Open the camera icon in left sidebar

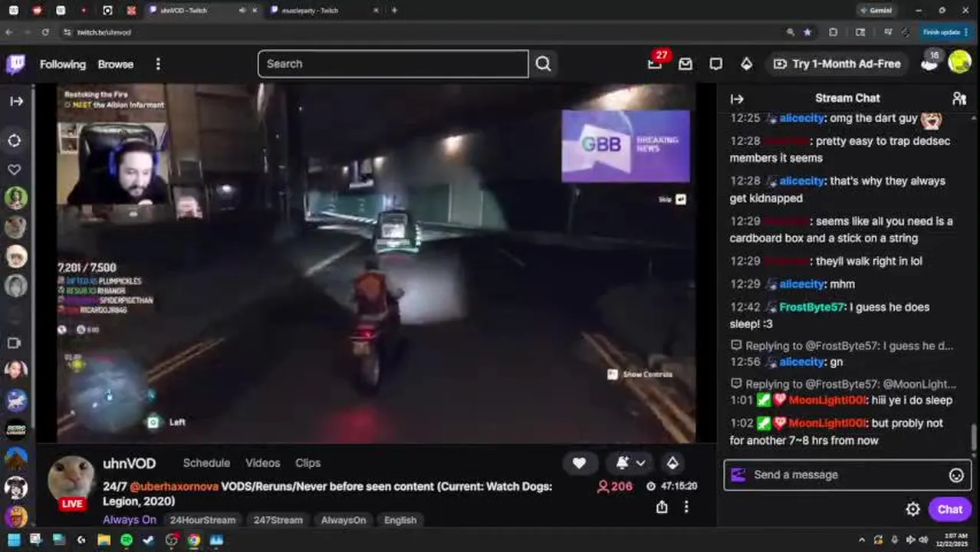(x=15, y=343)
